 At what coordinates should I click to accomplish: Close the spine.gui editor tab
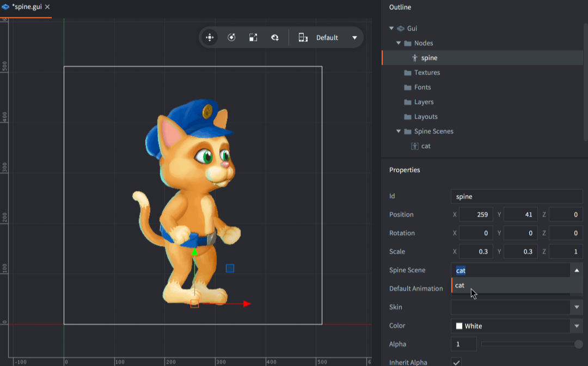(47, 7)
